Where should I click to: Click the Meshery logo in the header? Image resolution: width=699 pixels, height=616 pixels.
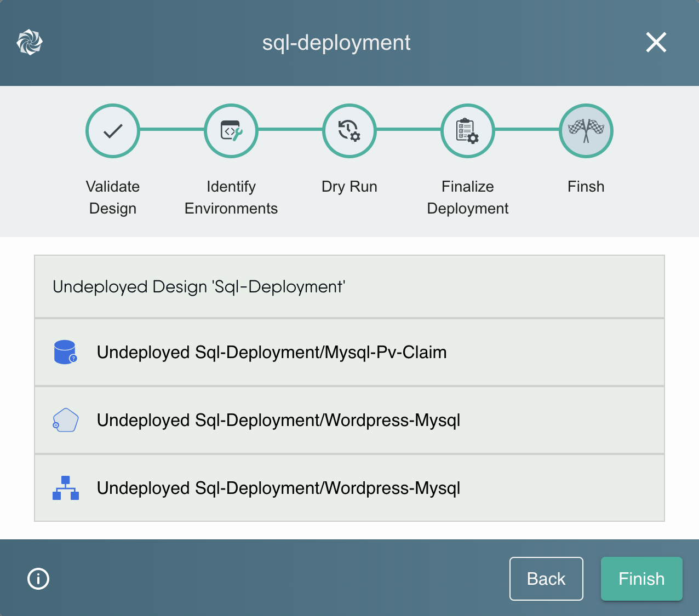pos(30,42)
